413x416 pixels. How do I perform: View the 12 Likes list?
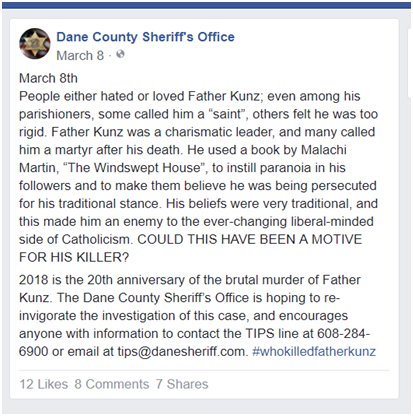coord(44,384)
